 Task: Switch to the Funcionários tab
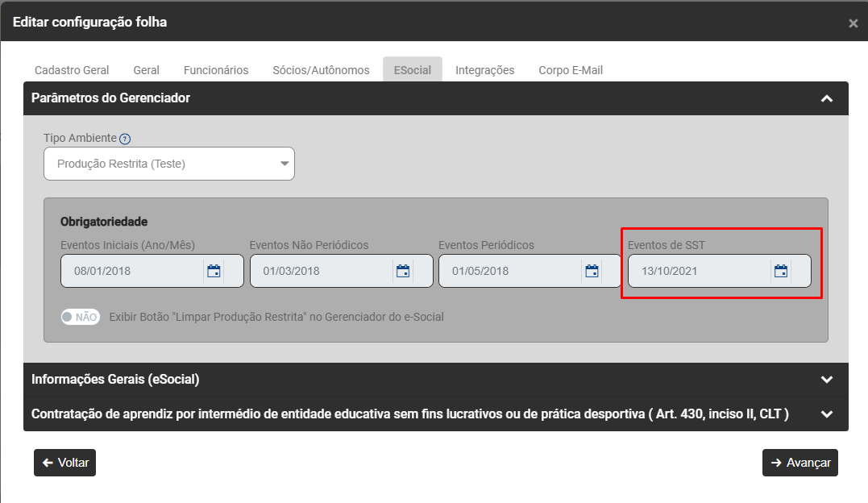216,70
